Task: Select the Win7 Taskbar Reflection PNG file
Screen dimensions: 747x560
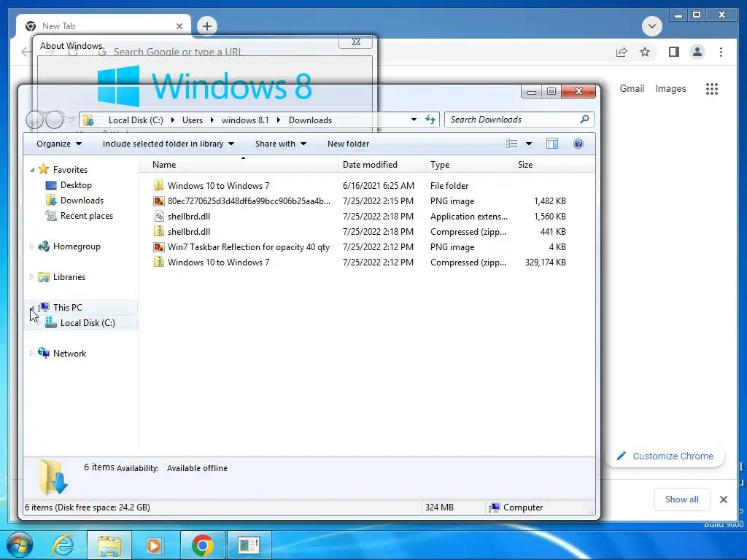Action: [x=360, y=246]
